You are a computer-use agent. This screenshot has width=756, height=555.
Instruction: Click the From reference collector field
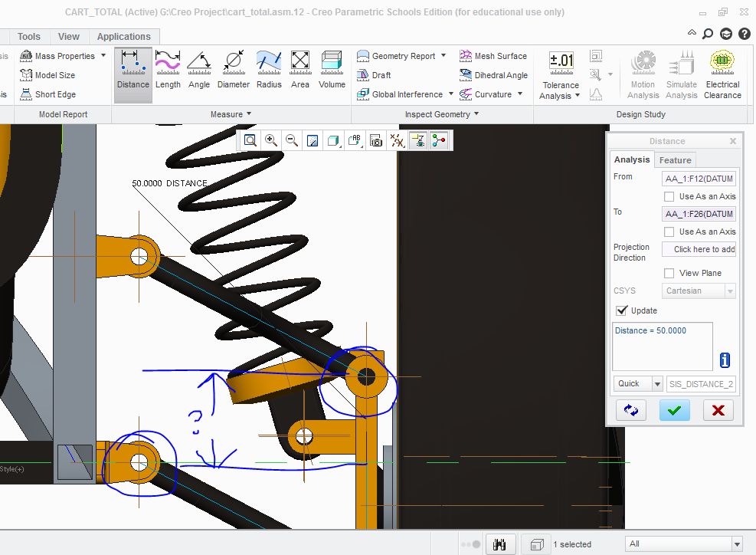click(x=699, y=179)
